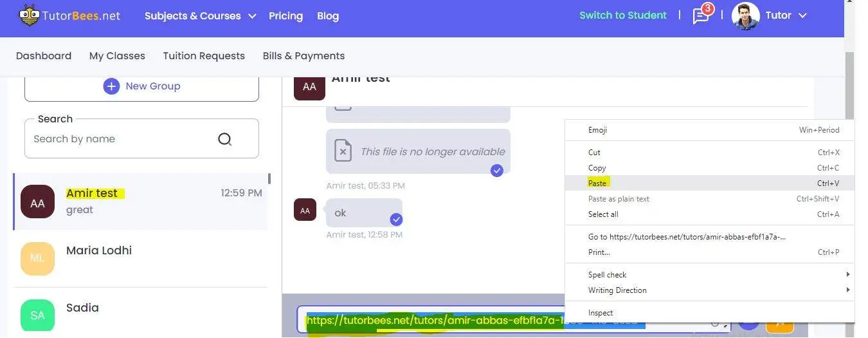This screenshot has width=868, height=338.
Task: Select Paste from the context menu
Action: pos(597,183)
